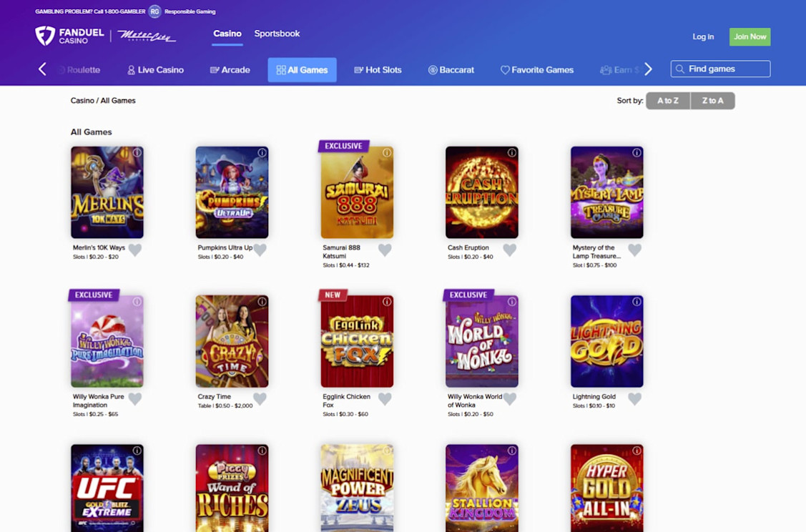Image resolution: width=806 pixels, height=532 pixels.
Task: Open Live Casino category
Action: (x=155, y=70)
